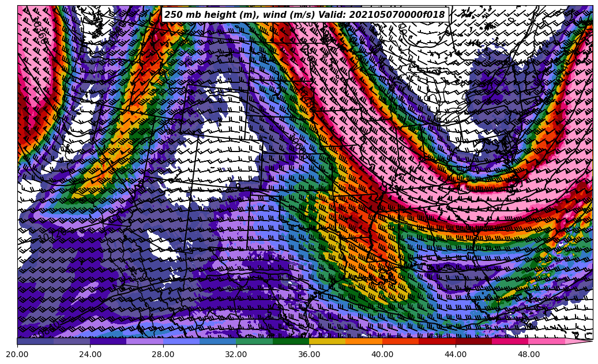Select the 28.00 tick label on the colorbar
598x364 pixels.
[x=163, y=354]
